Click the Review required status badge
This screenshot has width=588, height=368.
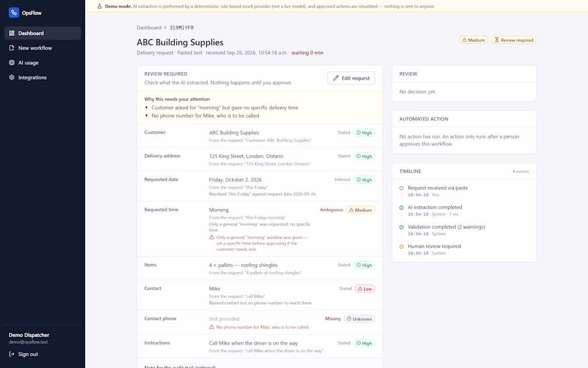(x=513, y=40)
